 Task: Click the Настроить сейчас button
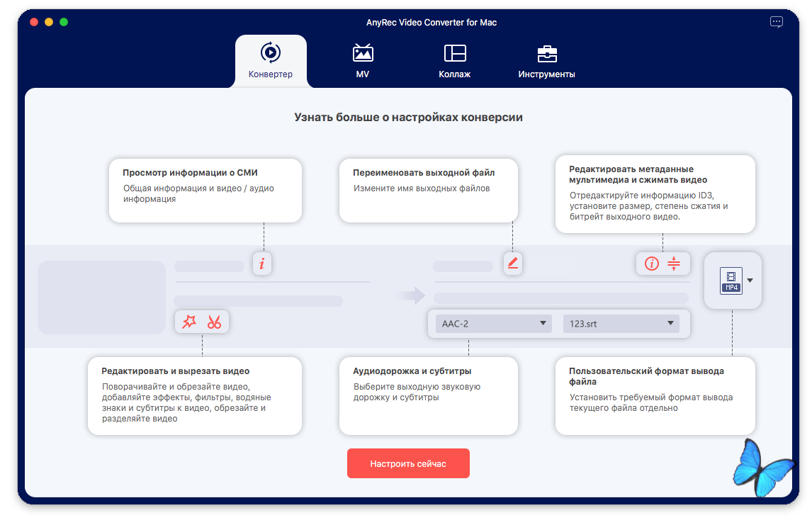coord(408,463)
